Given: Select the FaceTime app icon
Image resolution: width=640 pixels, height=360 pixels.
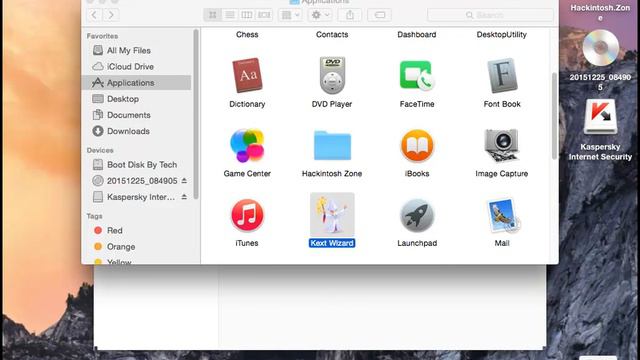Looking at the screenshot, I should [x=417, y=76].
